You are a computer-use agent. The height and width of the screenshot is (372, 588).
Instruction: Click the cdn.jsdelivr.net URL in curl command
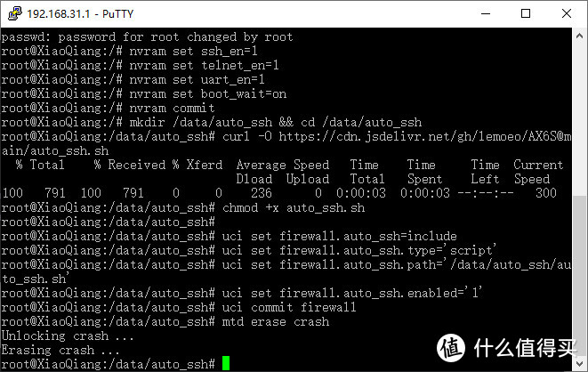click(x=425, y=136)
